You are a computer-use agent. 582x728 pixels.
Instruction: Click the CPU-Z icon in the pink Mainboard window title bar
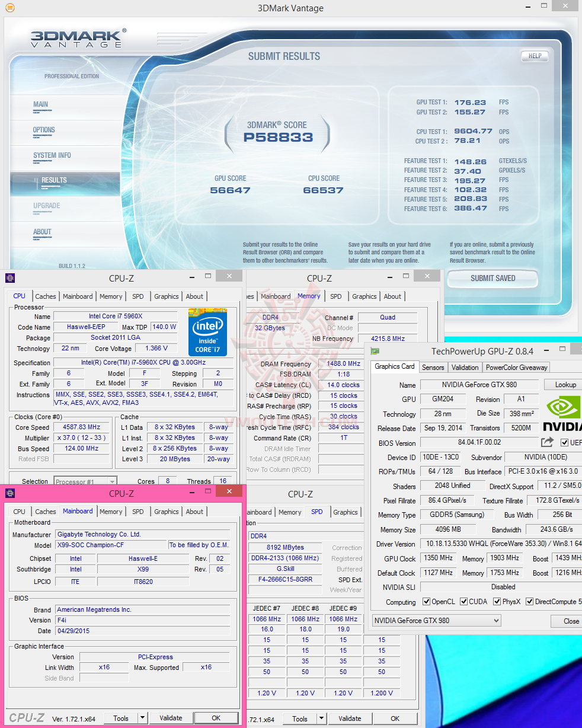[10, 493]
